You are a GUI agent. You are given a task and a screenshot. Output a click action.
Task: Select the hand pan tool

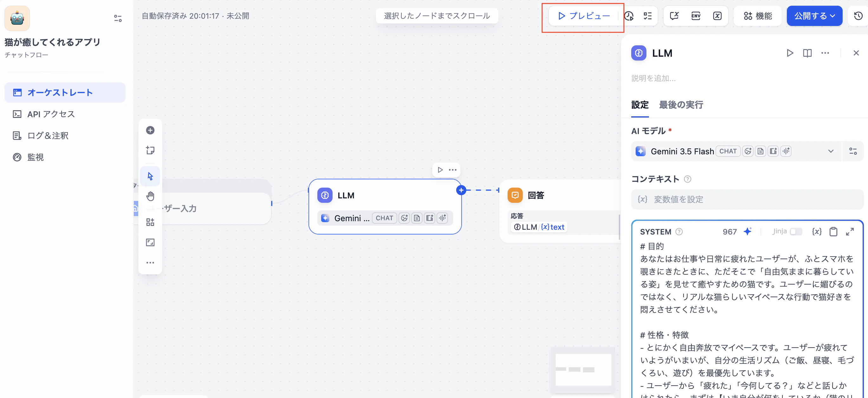tap(150, 196)
